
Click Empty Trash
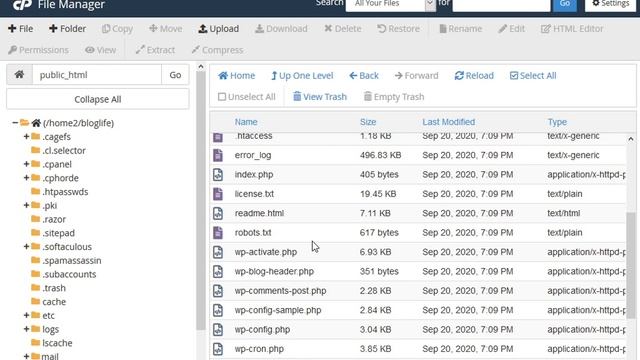(x=394, y=97)
